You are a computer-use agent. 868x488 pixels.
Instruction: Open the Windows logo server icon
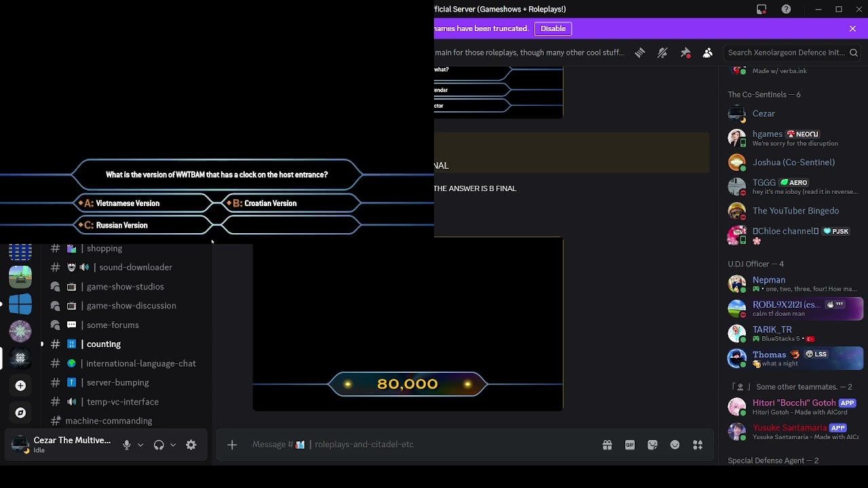click(20, 304)
